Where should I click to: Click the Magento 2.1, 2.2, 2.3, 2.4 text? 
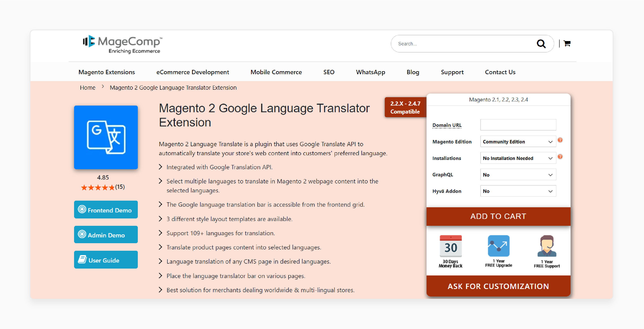tap(498, 100)
